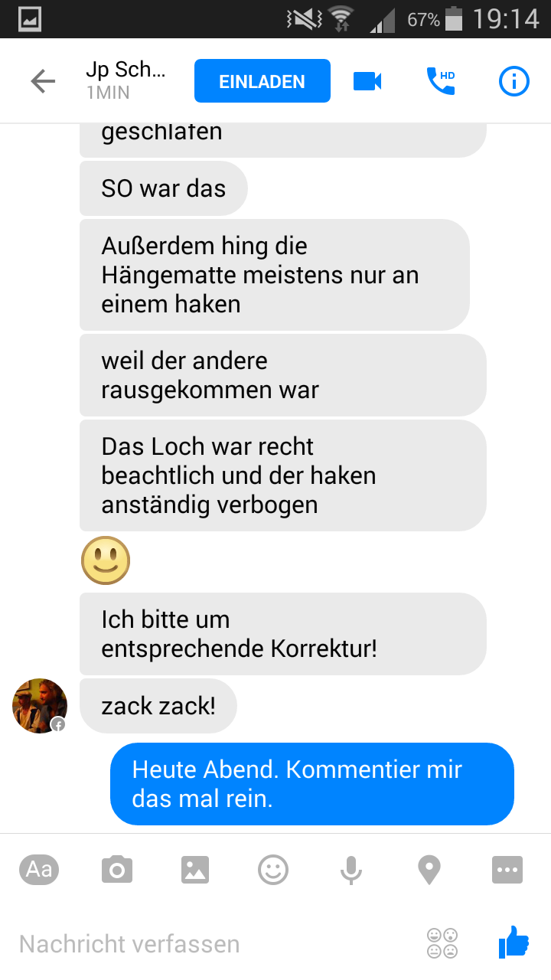Open conversation info circle icon
This screenshot has width=551, height=980.
514,81
